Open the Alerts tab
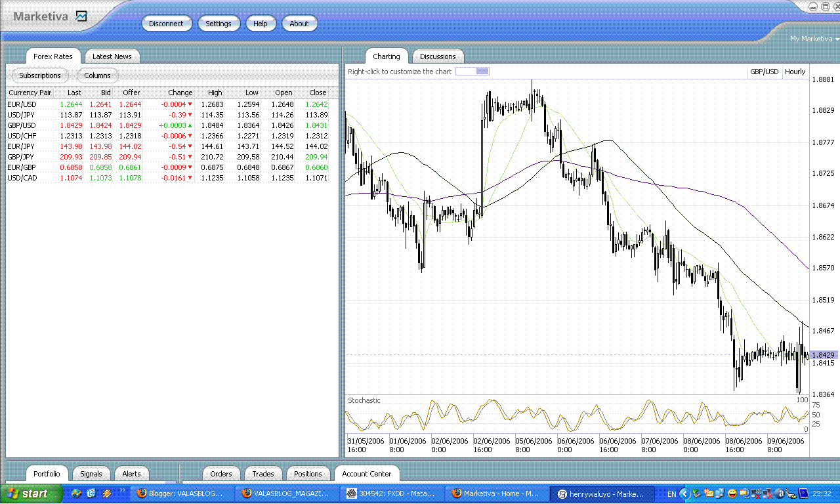 (x=131, y=473)
